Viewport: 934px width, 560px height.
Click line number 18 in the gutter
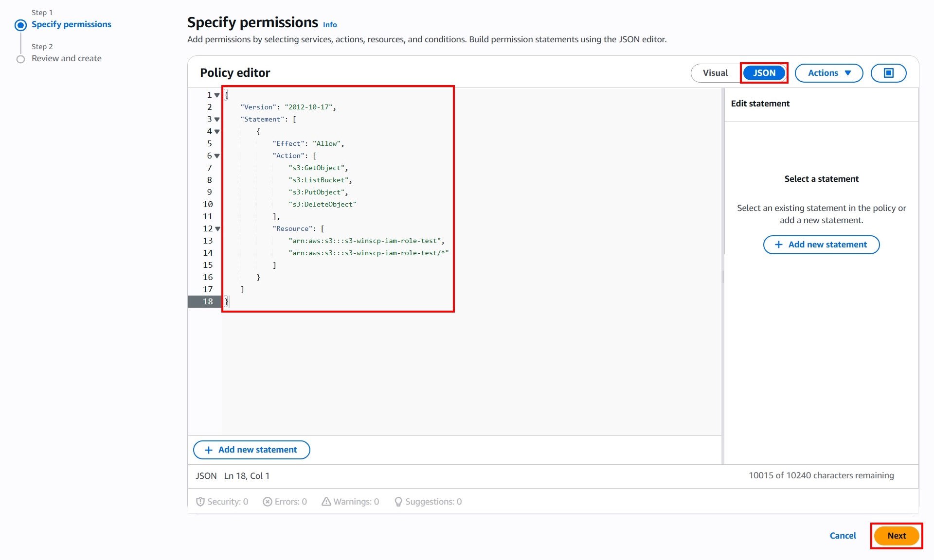[208, 302]
